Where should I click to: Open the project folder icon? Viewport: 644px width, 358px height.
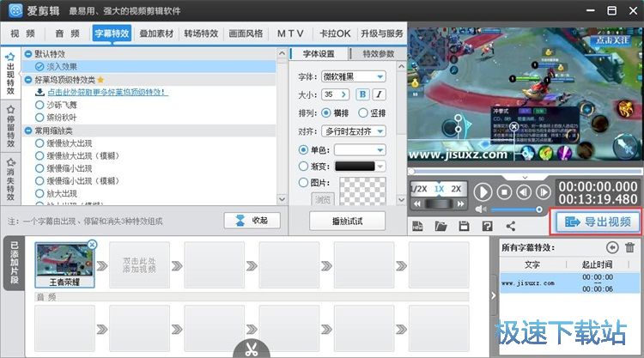click(x=441, y=226)
